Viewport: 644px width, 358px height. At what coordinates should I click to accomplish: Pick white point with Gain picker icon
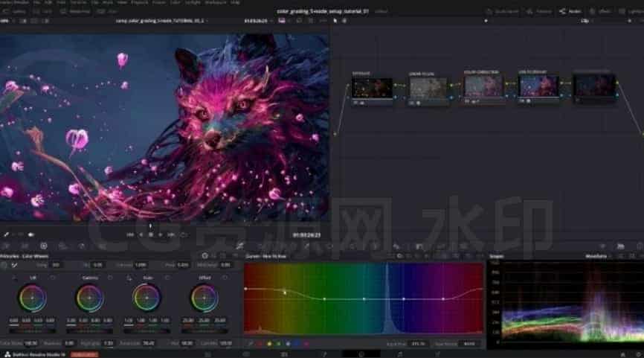pos(129,278)
